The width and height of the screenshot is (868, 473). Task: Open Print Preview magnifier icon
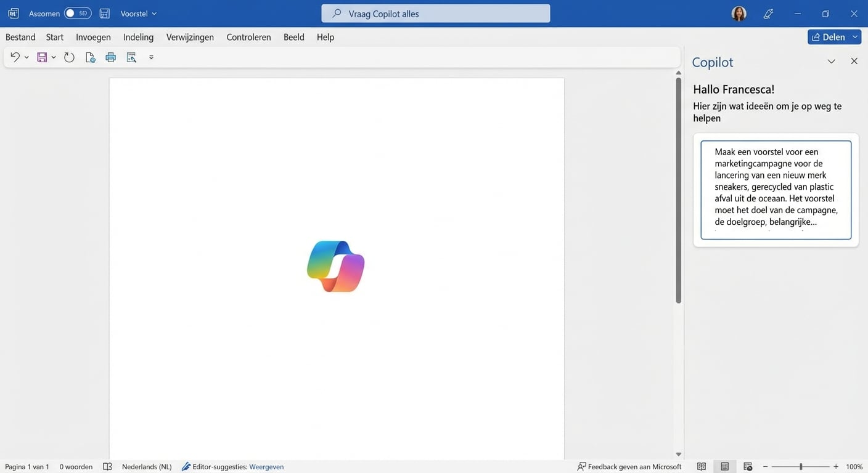(131, 57)
